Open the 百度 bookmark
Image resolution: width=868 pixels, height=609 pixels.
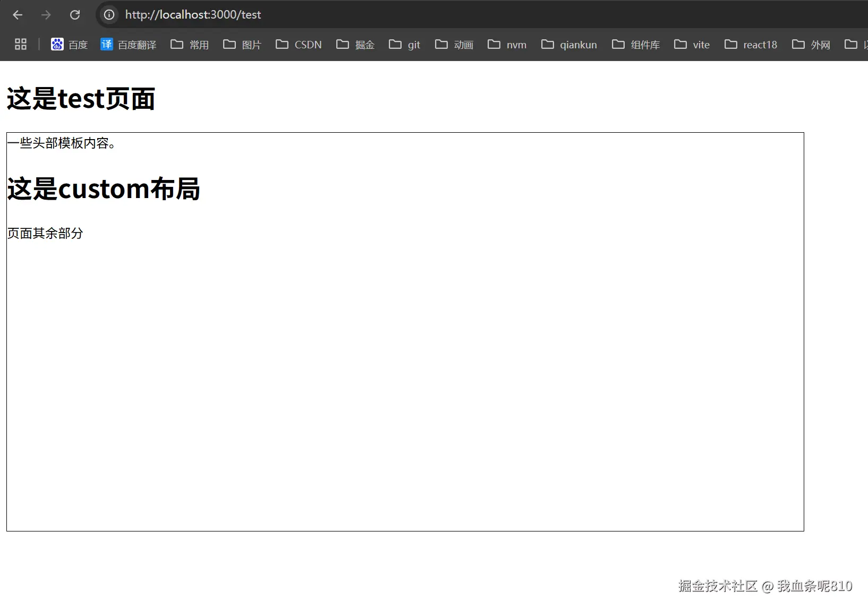[69, 45]
